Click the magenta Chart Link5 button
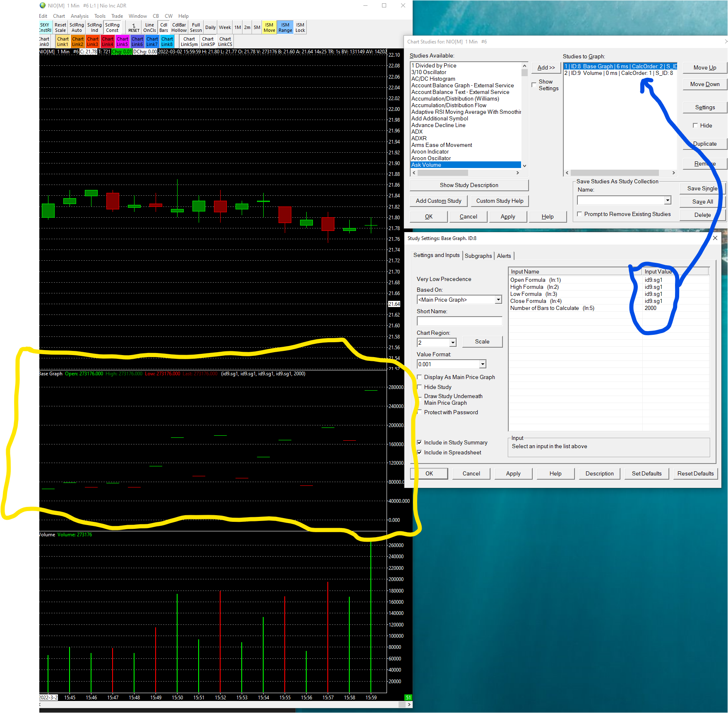 122,41
